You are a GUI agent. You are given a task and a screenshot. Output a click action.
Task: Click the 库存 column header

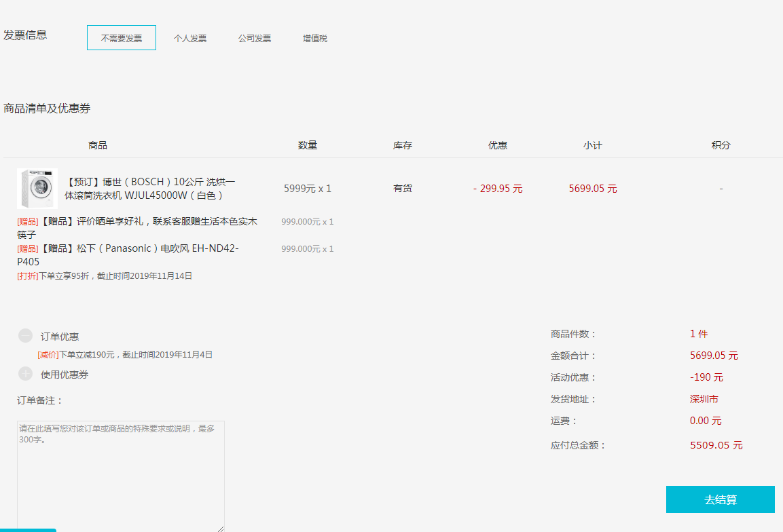point(403,145)
